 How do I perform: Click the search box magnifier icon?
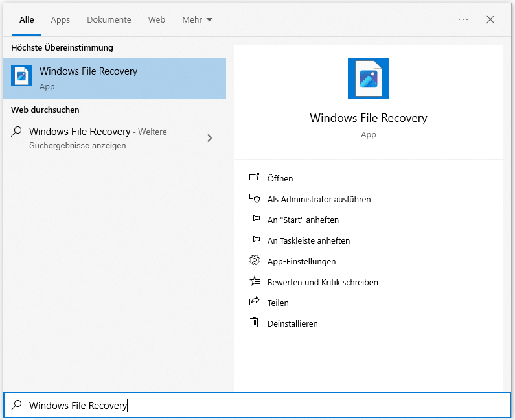(x=16, y=405)
